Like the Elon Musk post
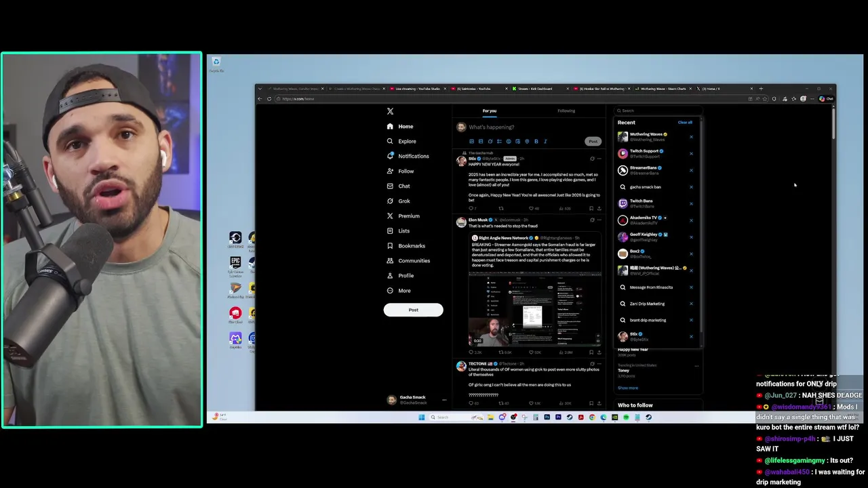 [535, 352]
